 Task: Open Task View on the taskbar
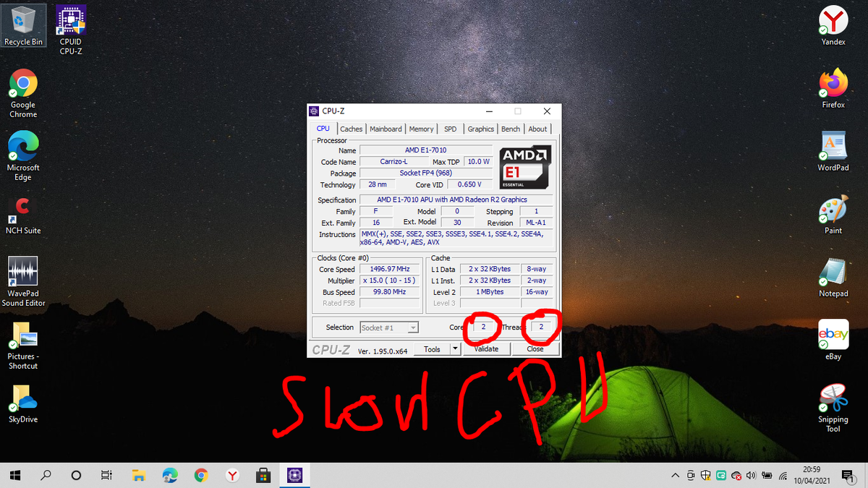coord(106,475)
